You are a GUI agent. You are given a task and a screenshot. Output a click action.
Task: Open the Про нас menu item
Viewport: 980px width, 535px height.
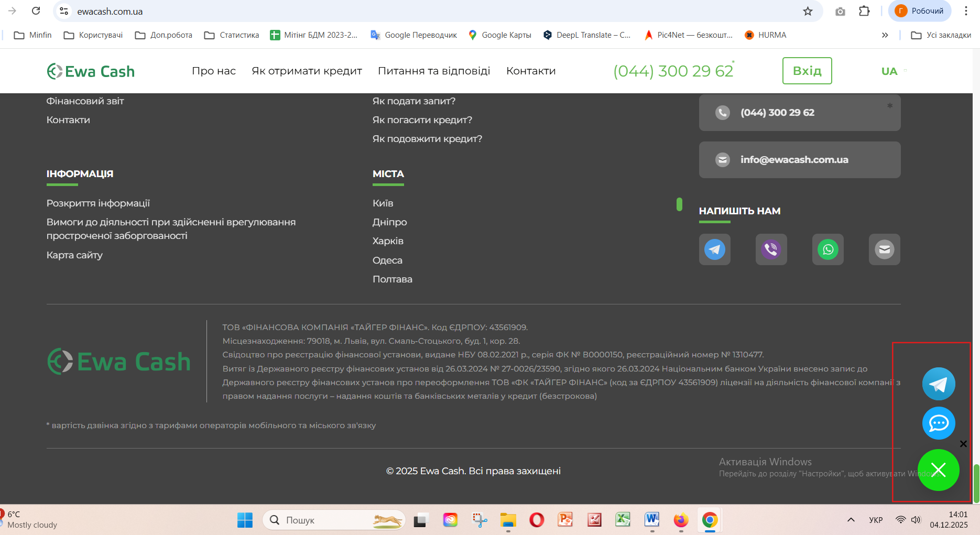[214, 71]
